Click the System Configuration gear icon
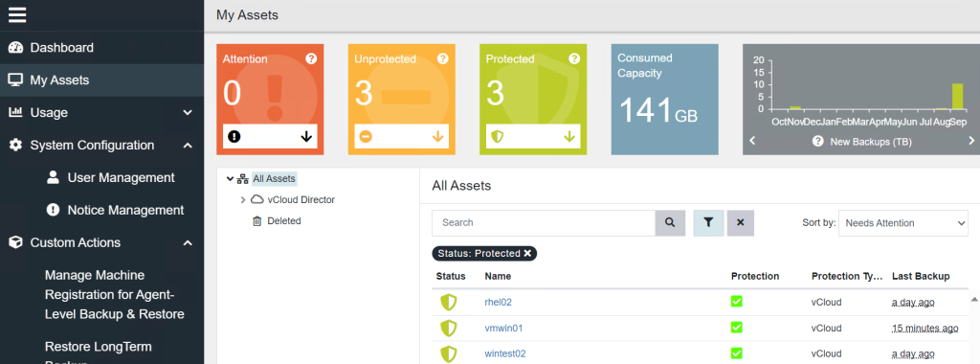The image size is (980, 364). tap(15, 145)
